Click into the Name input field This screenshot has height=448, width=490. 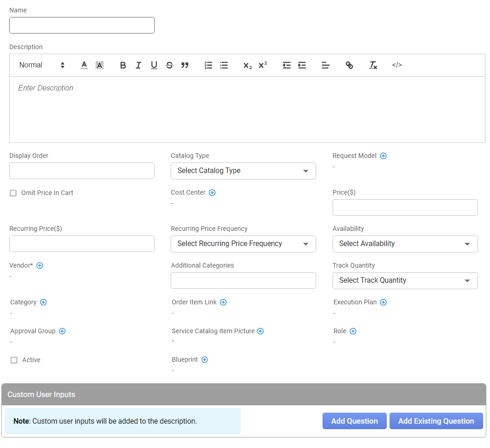82,25
